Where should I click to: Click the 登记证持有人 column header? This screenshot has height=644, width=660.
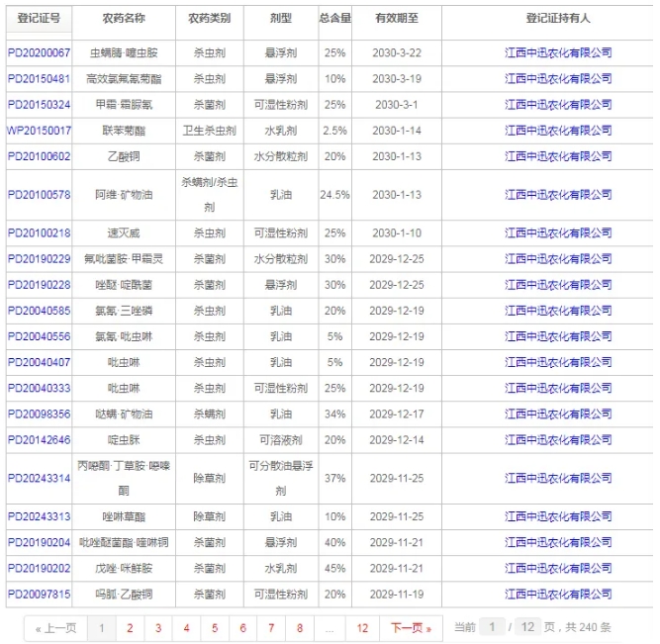click(x=558, y=18)
